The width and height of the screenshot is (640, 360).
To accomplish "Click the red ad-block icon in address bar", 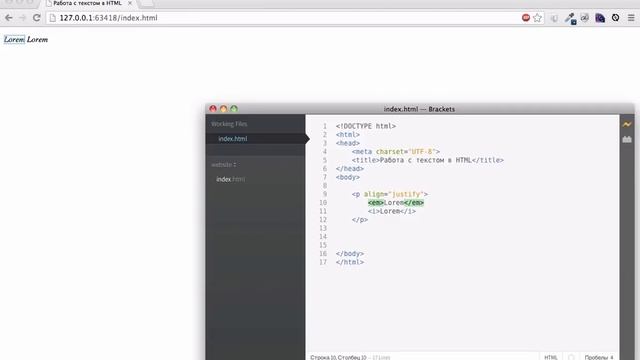I will point(526,18).
